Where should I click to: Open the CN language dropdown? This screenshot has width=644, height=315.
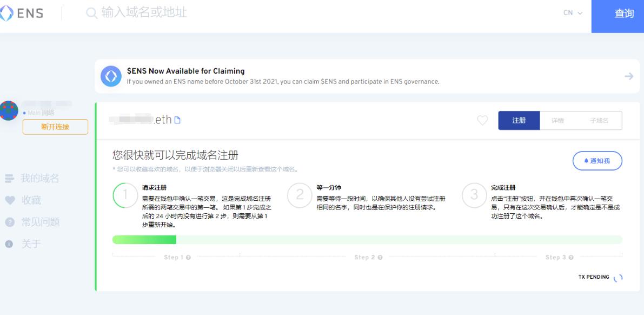click(573, 14)
